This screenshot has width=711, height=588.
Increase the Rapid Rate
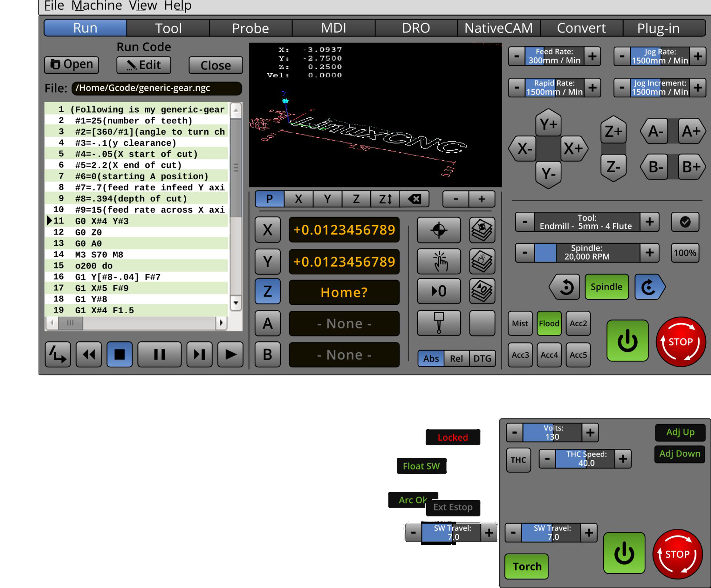coord(592,87)
